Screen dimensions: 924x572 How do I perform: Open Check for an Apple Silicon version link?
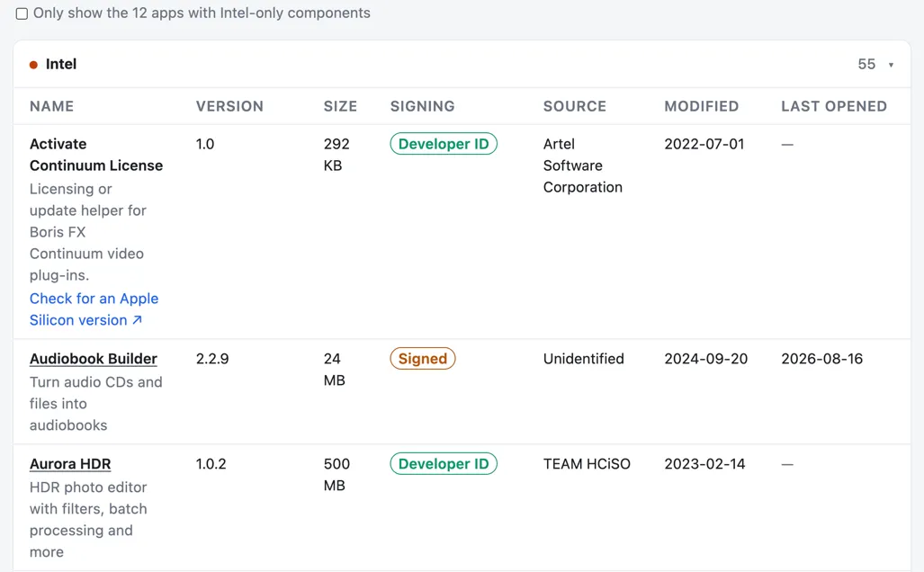tap(94, 309)
